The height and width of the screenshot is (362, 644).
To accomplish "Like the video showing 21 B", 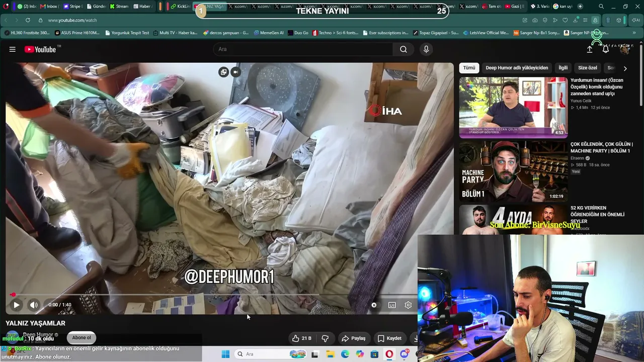I will 302,338.
